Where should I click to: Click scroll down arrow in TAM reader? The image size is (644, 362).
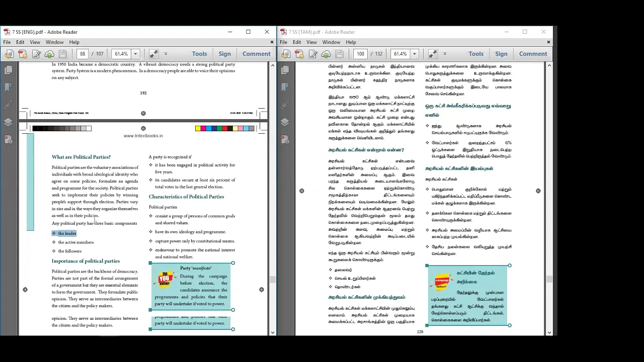point(549,332)
